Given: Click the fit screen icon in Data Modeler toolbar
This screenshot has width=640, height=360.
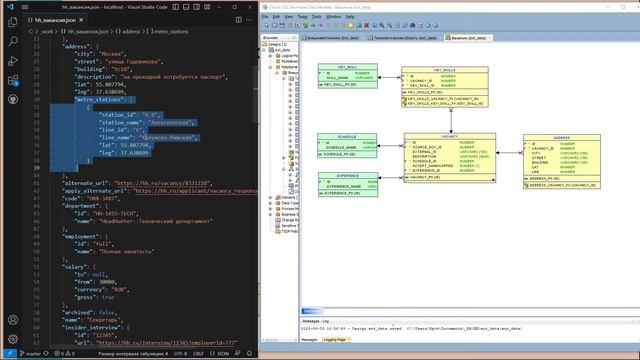Looking at the screenshot, I should (x=397, y=25).
